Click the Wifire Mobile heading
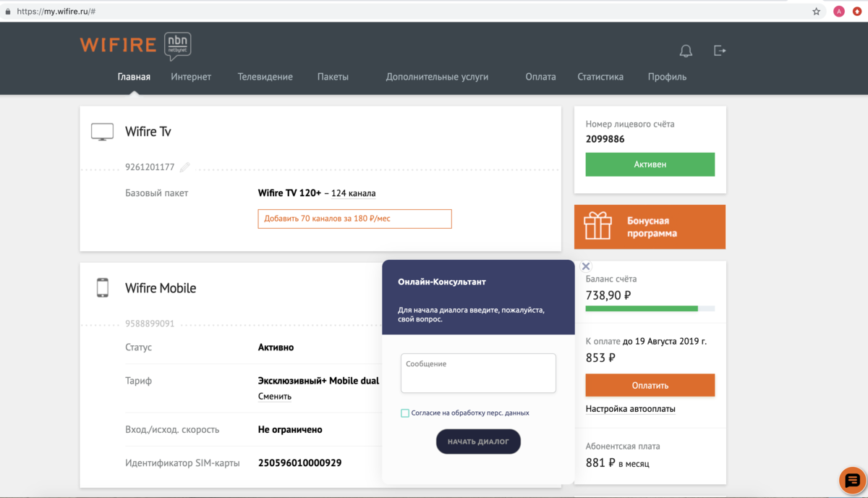Screen dimensions: 868x498 [x=161, y=288]
